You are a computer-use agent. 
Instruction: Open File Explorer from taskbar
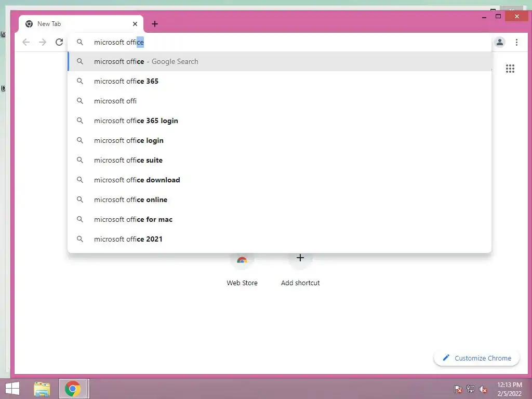click(42, 389)
